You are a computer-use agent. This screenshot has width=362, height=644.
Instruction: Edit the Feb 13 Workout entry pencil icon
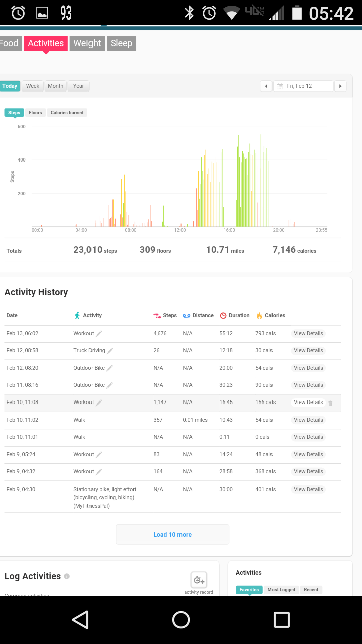pyautogui.click(x=99, y=333)
